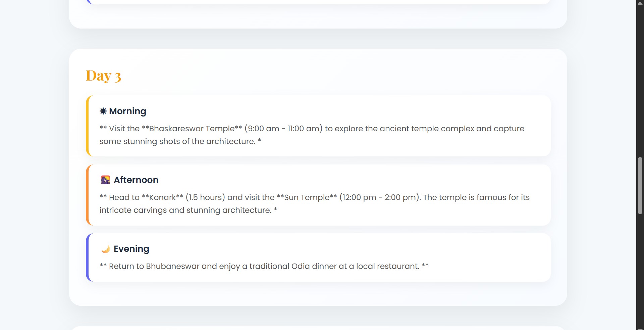Click the orange accent bar on Afternoon card
This screenshot has width=644, height=330.
click(88, 195)
